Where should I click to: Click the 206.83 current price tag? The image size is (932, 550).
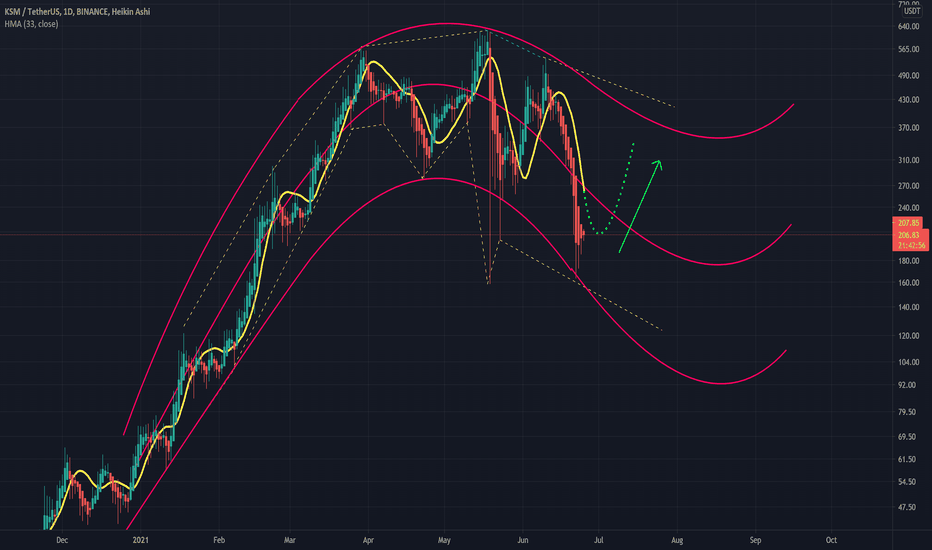point(909,235)
